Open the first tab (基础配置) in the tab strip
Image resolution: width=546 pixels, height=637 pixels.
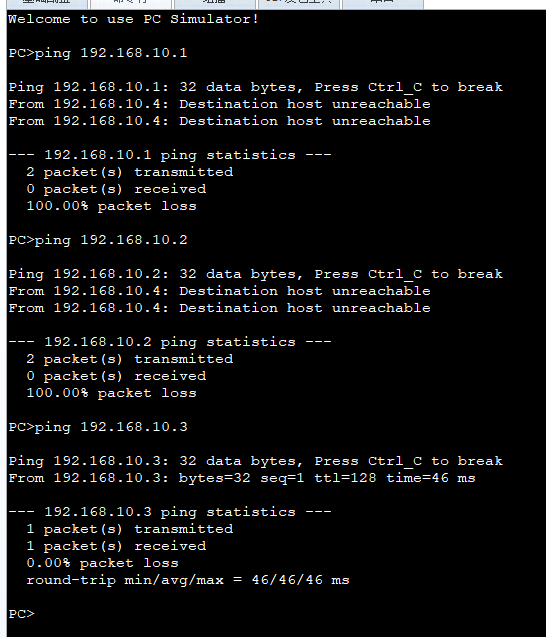[48, 3]
